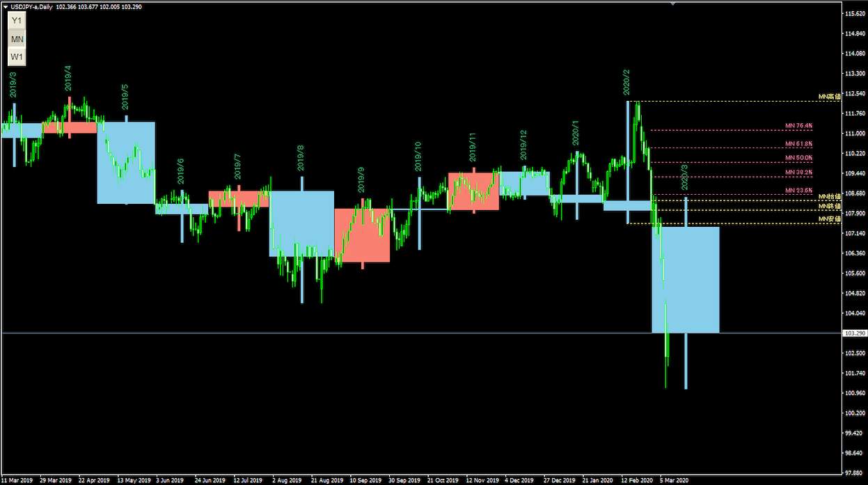Click the 27 Dec 2019 date label

pyautogui.click(x=559, y=480)
